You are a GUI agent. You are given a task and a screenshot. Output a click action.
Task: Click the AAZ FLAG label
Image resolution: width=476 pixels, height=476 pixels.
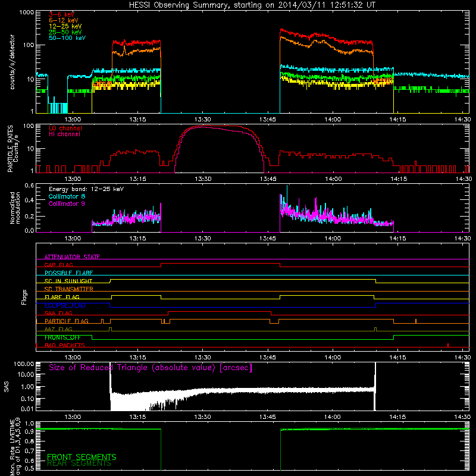58,329
